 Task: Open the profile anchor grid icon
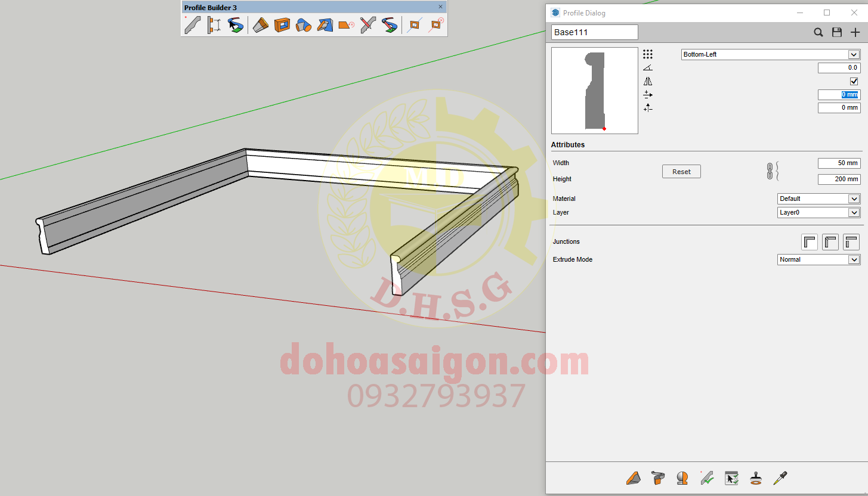(x=648, y=55)
